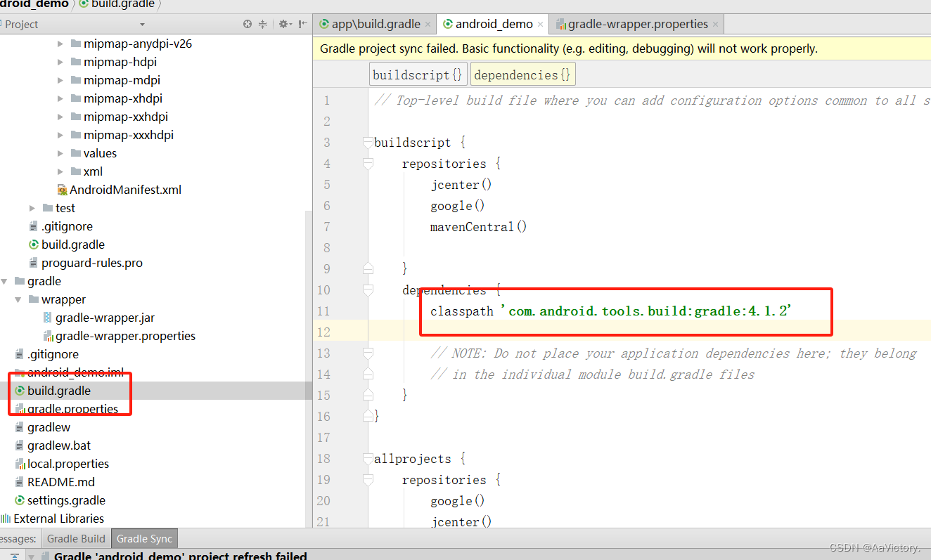Image resolution: width=931 pixels, height=560 pixels.
Task: Close the app\build.gradle tab
Action: click(428, 24)
